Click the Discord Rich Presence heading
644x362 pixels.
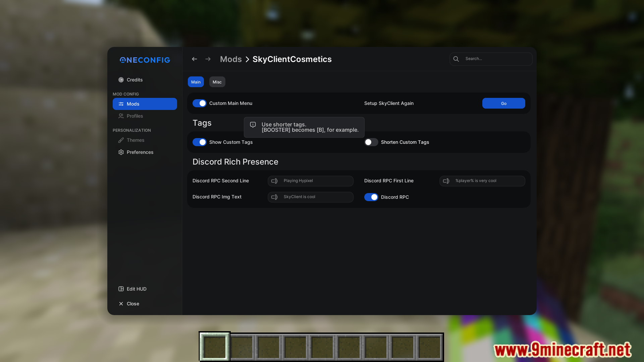click(235, 162)
